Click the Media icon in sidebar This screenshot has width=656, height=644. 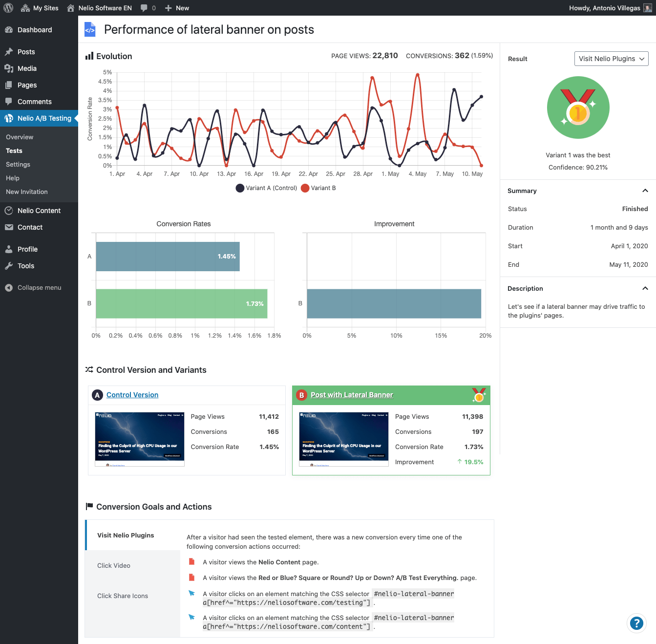[9, 68]
